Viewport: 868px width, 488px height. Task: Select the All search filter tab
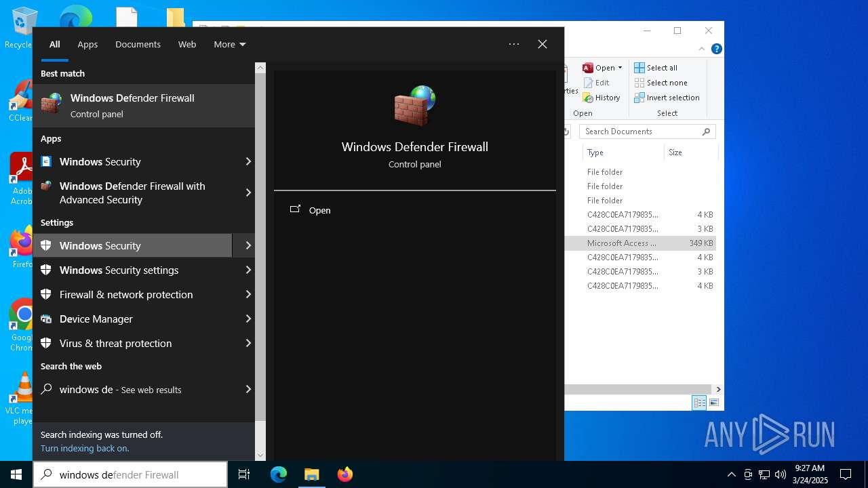[54, 44]
